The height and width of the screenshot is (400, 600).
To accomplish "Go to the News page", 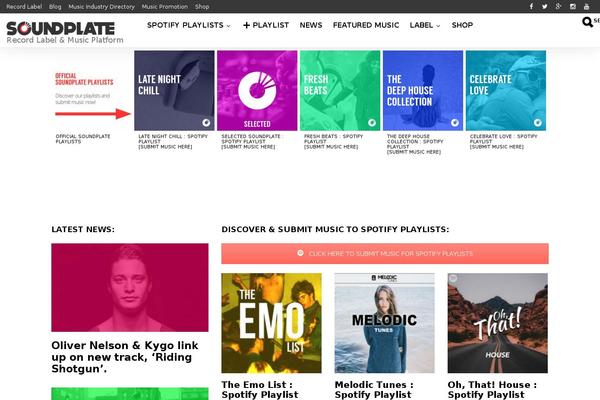I will tap(311, 25).
